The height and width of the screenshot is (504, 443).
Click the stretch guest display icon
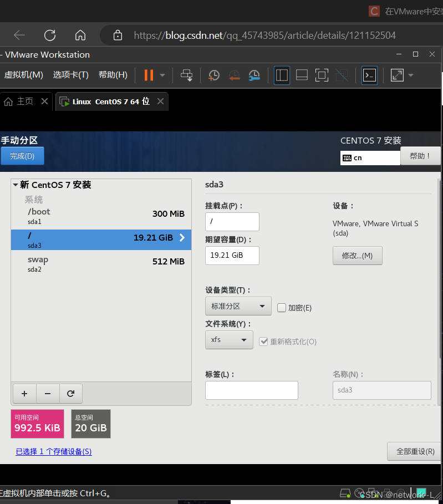397,75
